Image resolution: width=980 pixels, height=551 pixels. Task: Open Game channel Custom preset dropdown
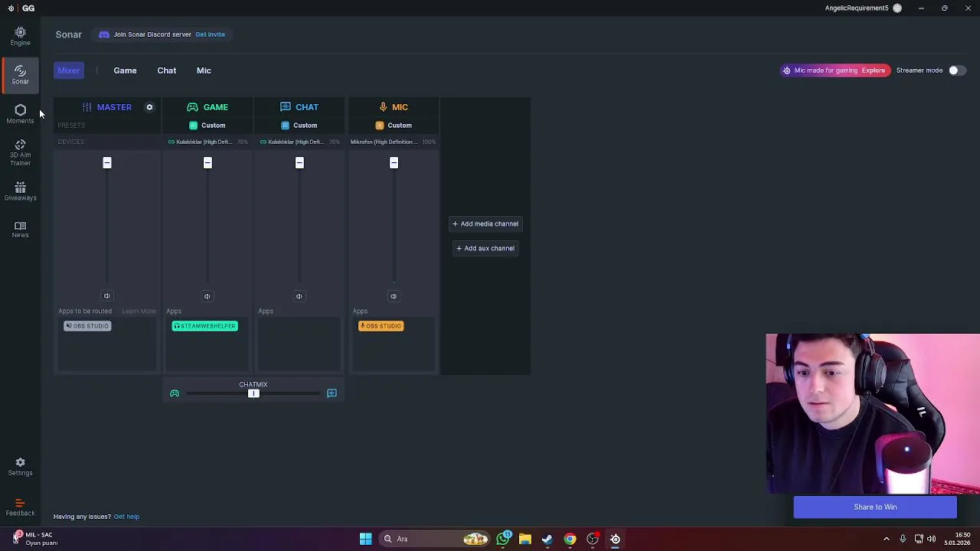point(207,126)
